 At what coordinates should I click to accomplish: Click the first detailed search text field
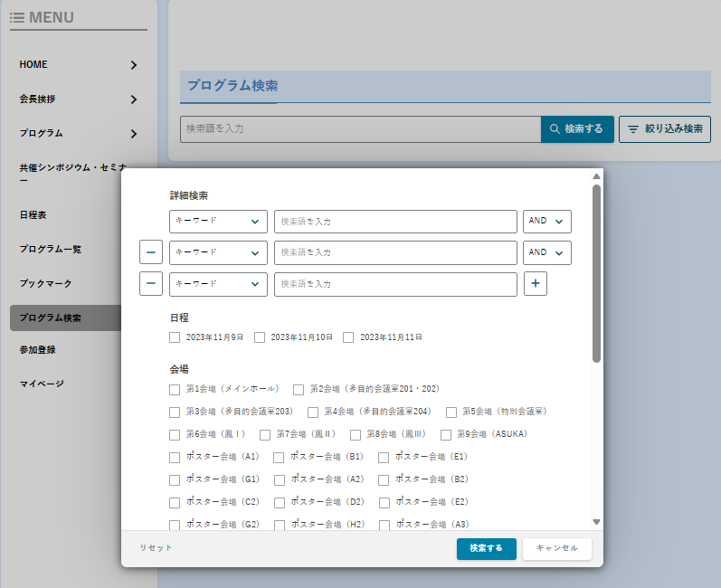point(395,222)
